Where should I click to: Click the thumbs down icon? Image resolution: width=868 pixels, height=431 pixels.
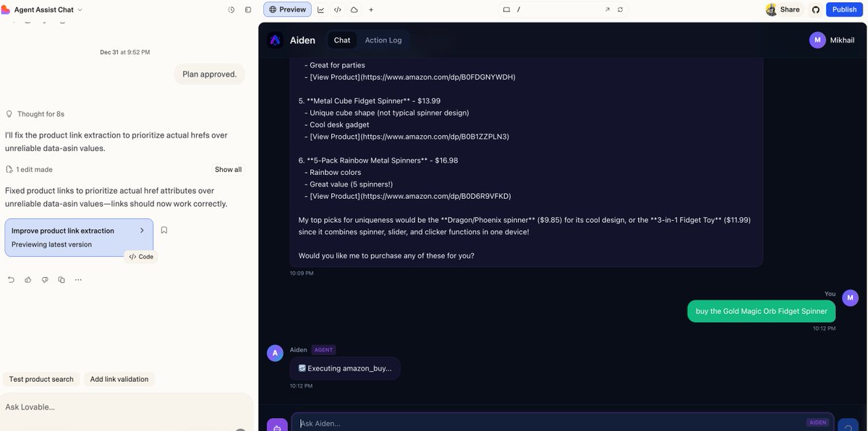[x=45, y=279]
